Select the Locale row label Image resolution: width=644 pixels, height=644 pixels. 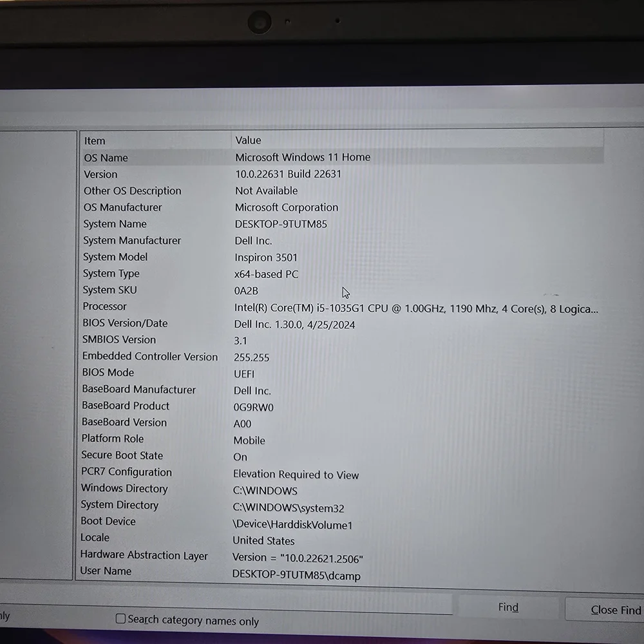pos(95,537)
